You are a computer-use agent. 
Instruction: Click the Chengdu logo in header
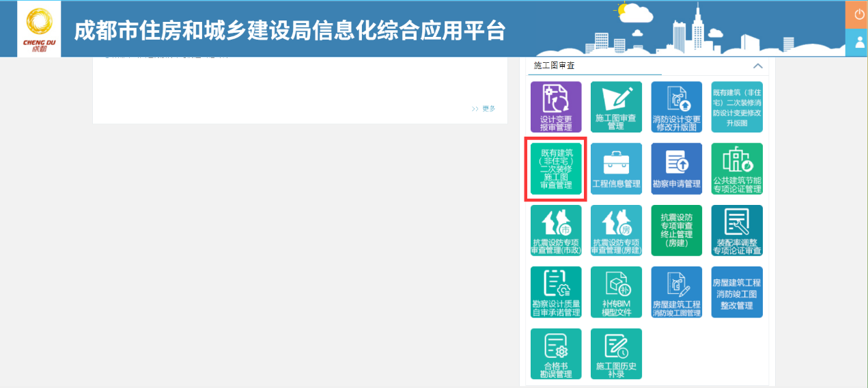click(39, 29)
